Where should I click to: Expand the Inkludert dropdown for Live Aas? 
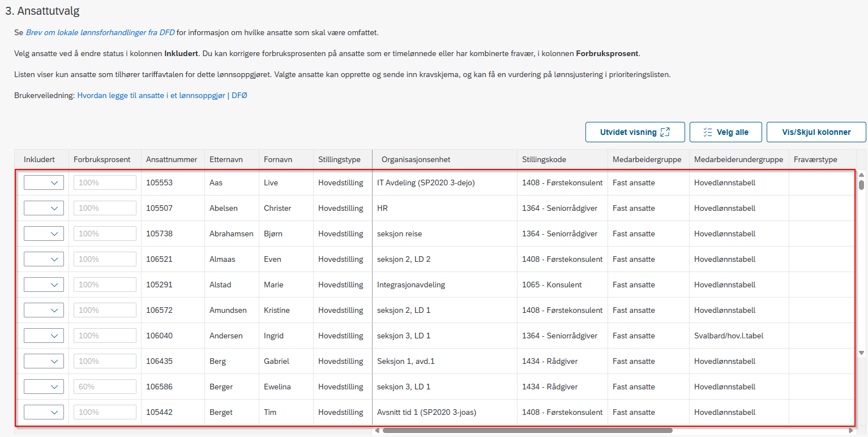[x=44, y=183]
